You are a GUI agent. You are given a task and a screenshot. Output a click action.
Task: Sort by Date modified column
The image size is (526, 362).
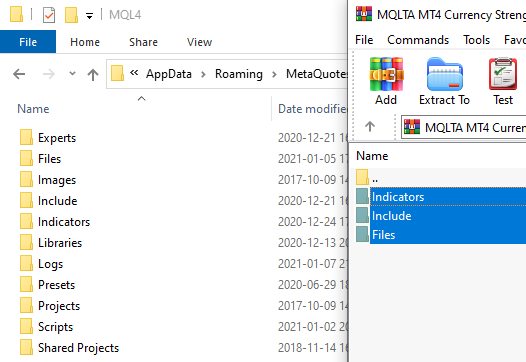pyautogui.click(x=312, y=109)
